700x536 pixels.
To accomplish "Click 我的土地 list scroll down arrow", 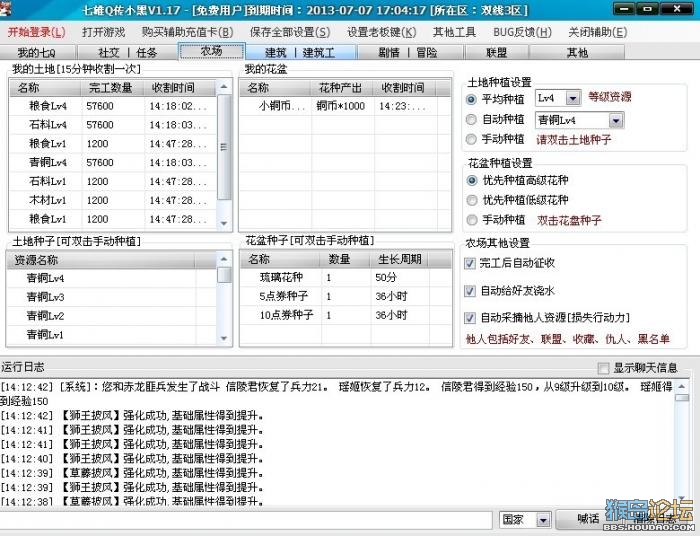I will (x=224, y=223).
